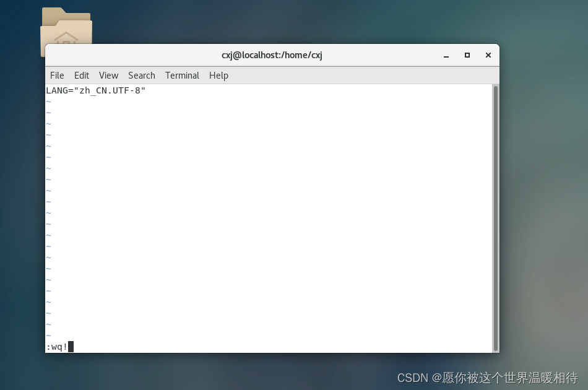Maximize the terminal window
The height and width of the screenshot is (390, 588).
tap(467, 55)
